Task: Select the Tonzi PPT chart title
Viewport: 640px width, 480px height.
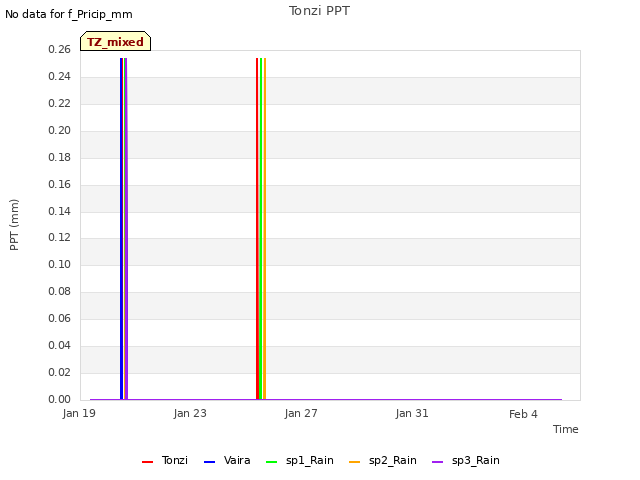Action: coord(319,11)
